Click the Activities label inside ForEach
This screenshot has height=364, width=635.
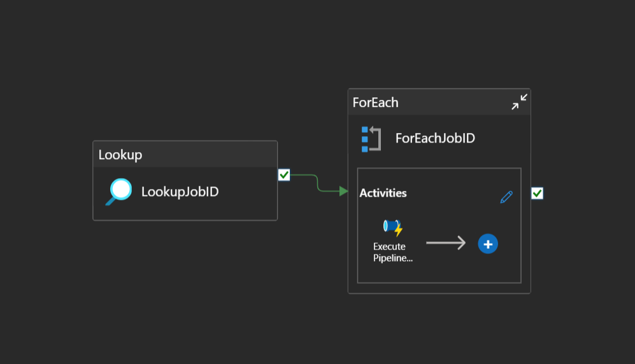click(383, 193)
